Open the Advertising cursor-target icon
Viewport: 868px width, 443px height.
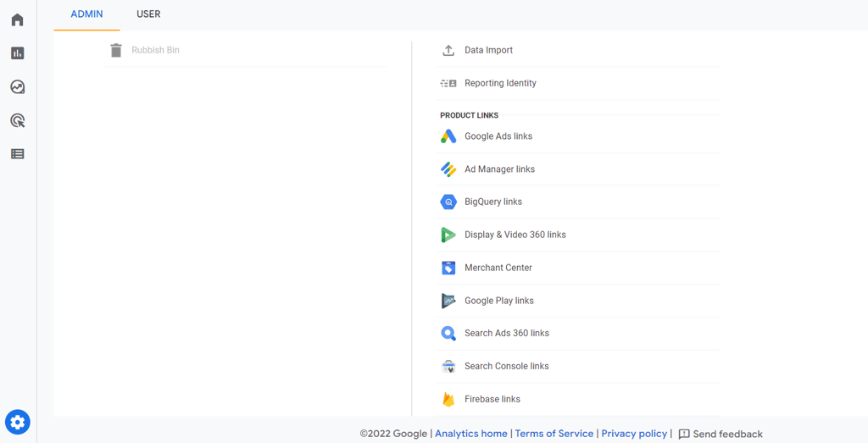tap(18, 120)
